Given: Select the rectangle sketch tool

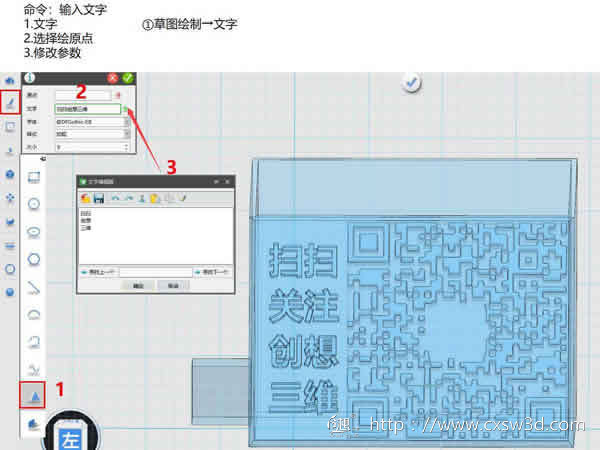Looking at the screenshot, I should pyautogui.click(x=34, y=177).
